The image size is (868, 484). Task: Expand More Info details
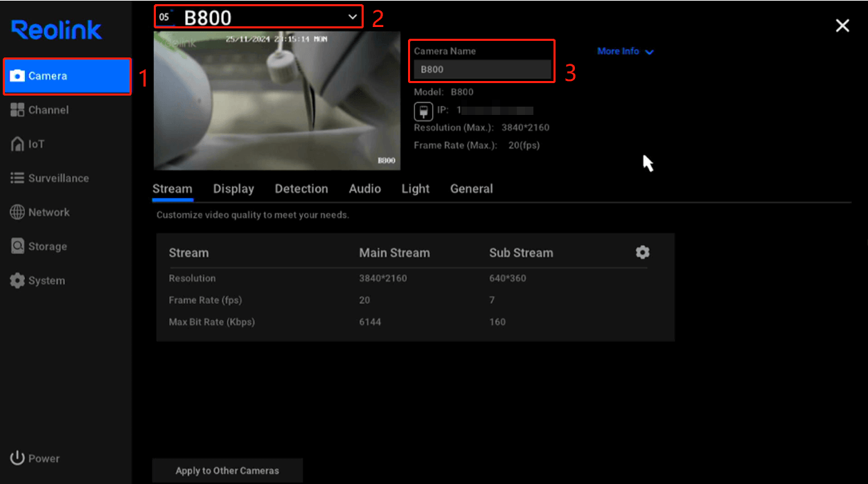tap(625, 51)
